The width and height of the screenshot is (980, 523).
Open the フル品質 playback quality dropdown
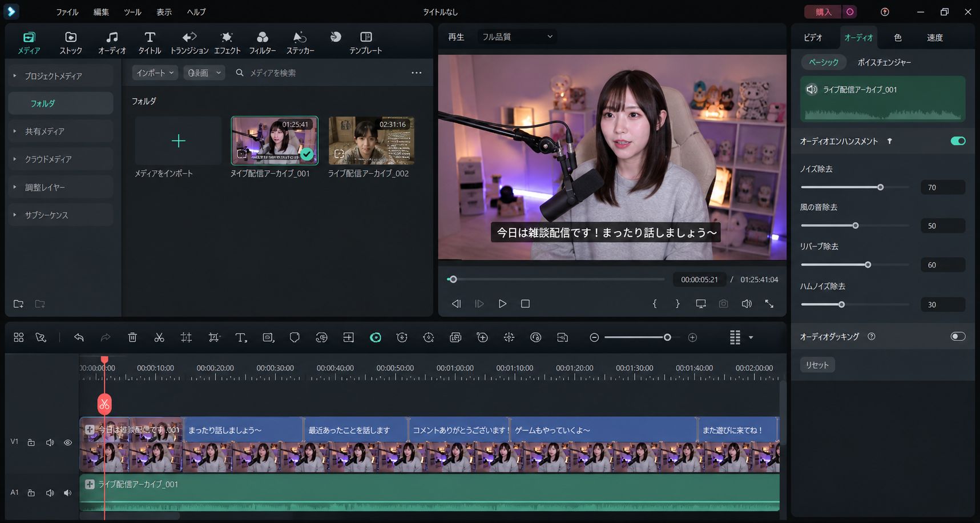pos(517,37)
